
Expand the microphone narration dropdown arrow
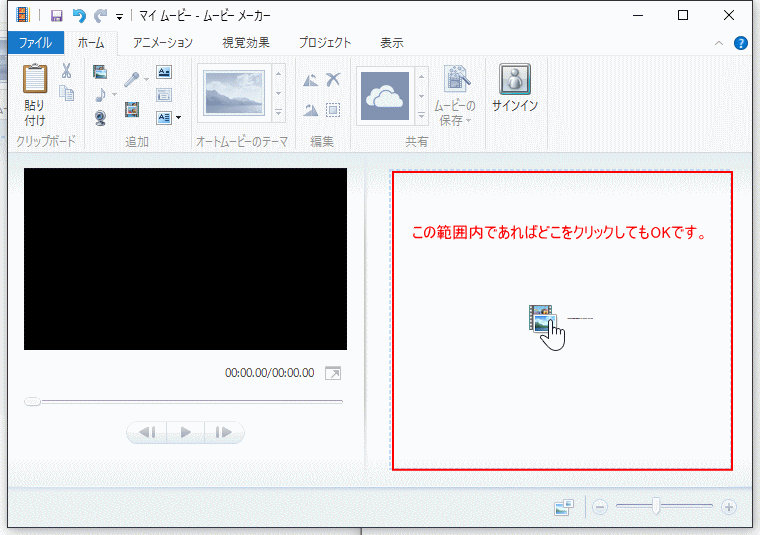(x=146, y=79)
